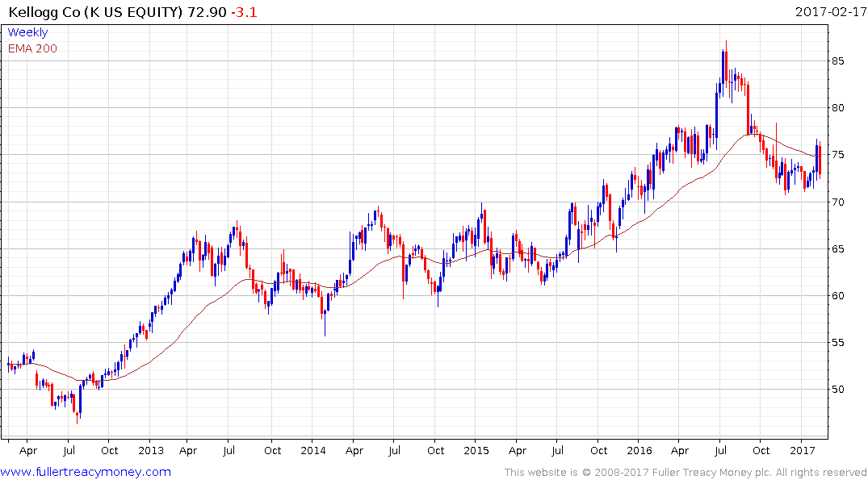The image size is (868, 484).
Task: Click the 70 price axis label
Action: (837, 202)
